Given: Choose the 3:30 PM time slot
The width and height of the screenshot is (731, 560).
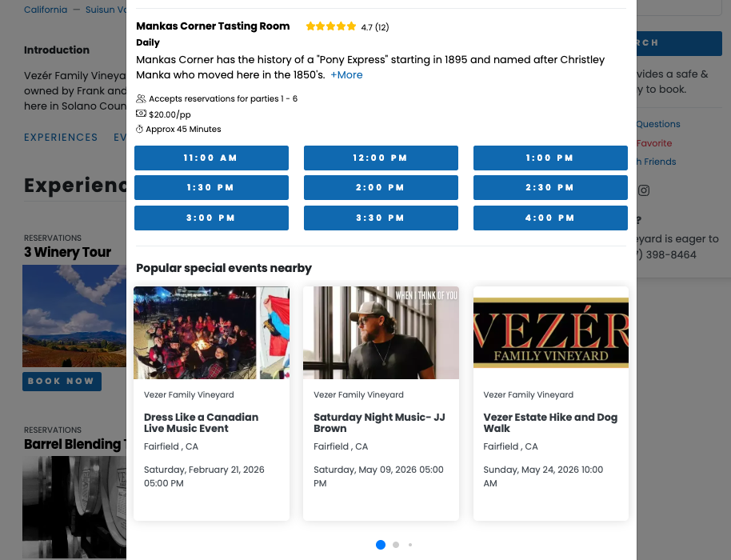Looking at the screenshot, I should click(x=381, y=218).
